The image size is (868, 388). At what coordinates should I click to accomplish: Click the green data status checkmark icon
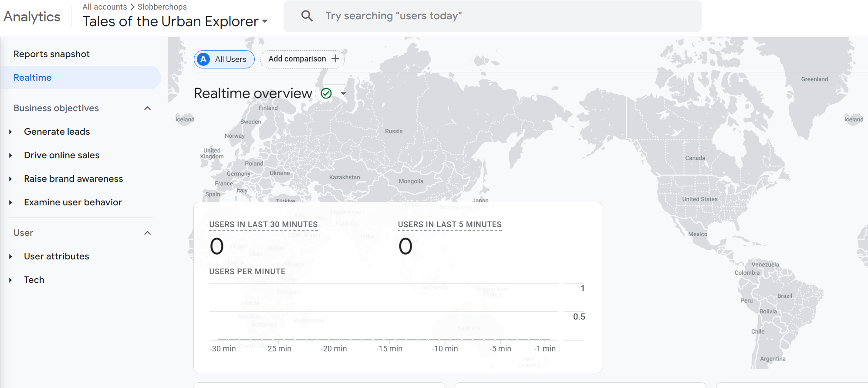click(326, 93)
